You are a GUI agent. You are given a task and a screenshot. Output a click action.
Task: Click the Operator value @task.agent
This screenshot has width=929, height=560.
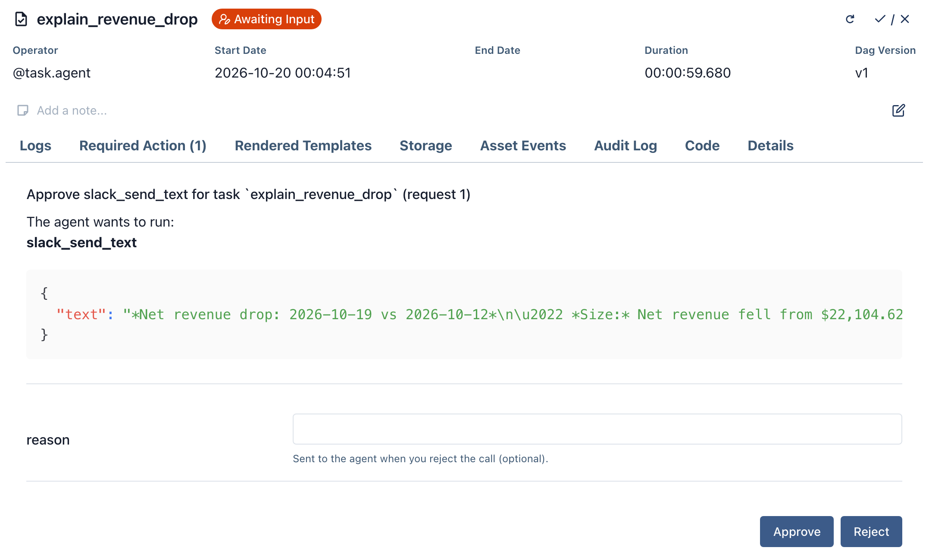click(52, 73)
